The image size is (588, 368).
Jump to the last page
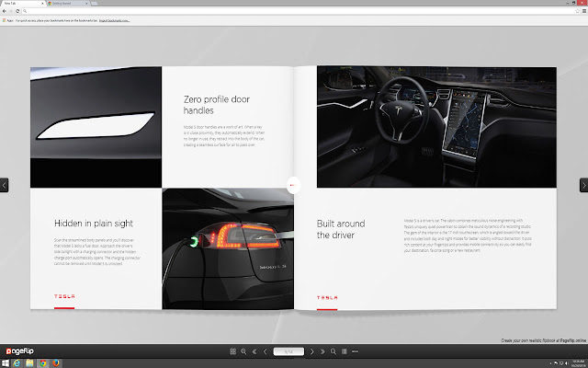pos(322,351)
